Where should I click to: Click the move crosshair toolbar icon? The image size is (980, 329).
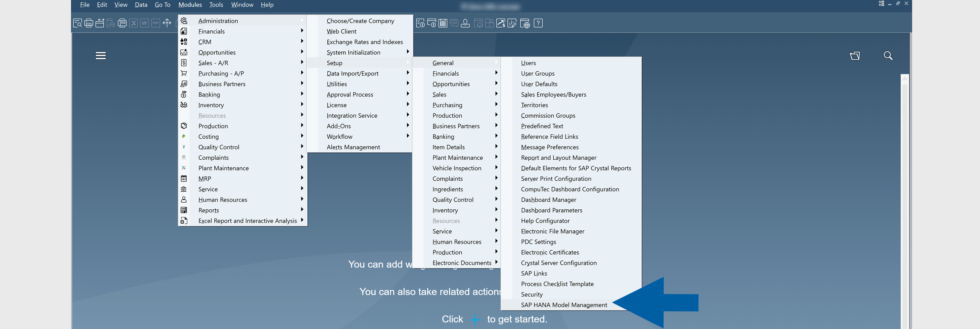pyautogui.click(x=167, y=23)
